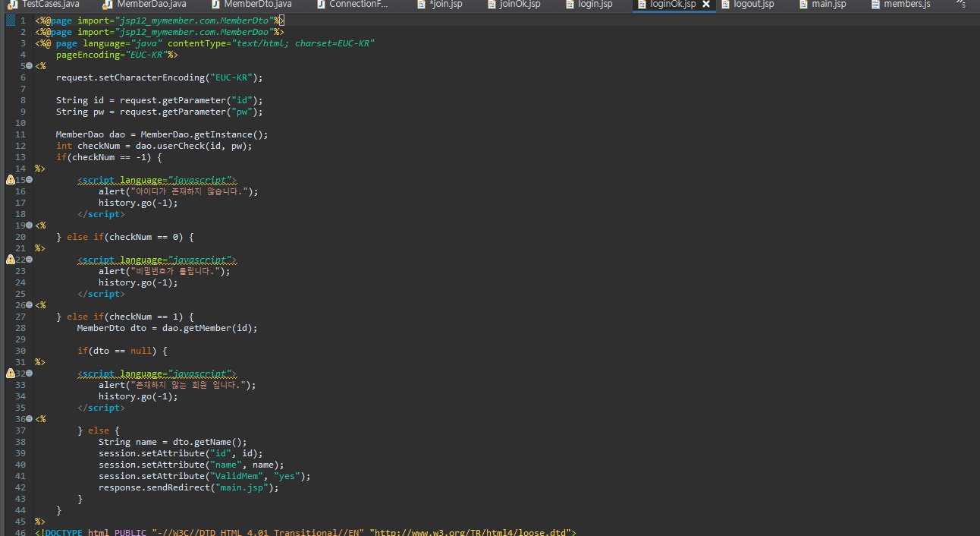This screenshot has height=536, width=980.
Task: Click line number 42 in the gutter
Action: click(20, 487)
